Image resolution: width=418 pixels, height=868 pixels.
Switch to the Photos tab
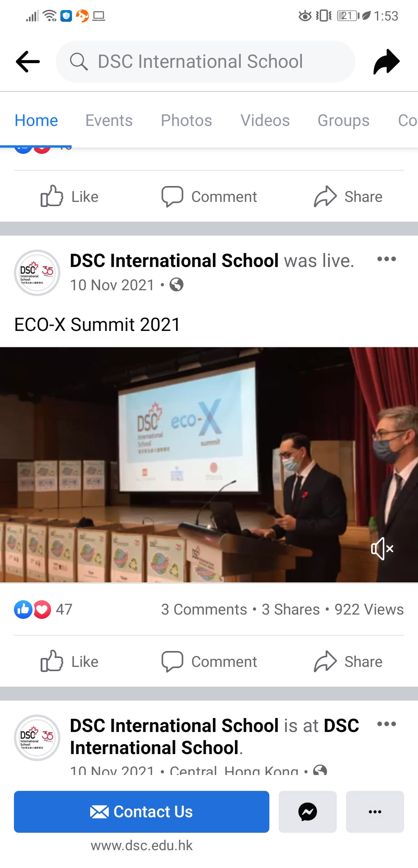(x=186, y=120)
